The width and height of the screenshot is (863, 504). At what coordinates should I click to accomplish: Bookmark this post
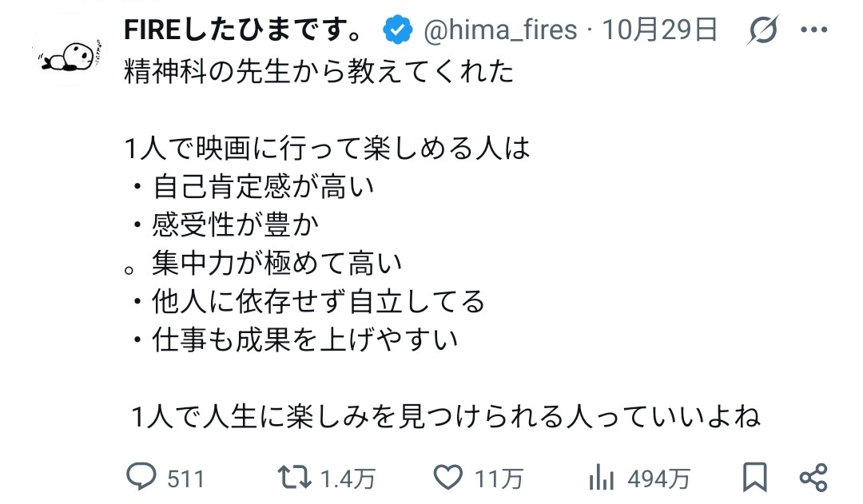coord(754,477)
